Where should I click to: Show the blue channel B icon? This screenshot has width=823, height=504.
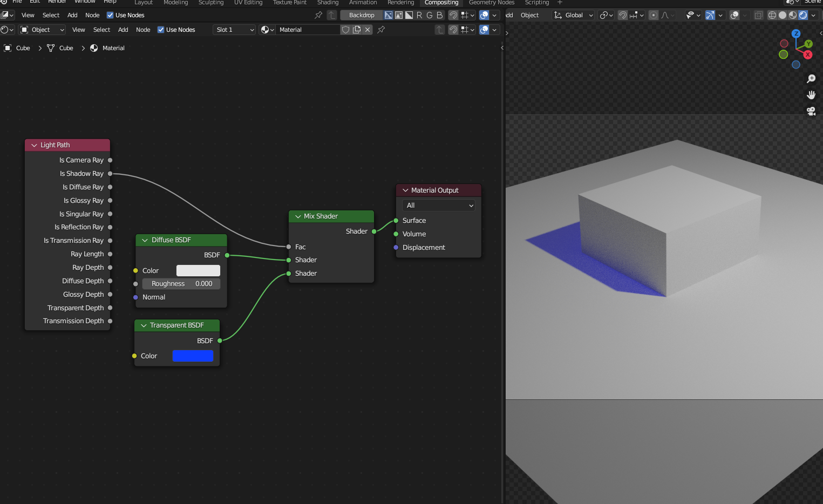coord(440,15)
